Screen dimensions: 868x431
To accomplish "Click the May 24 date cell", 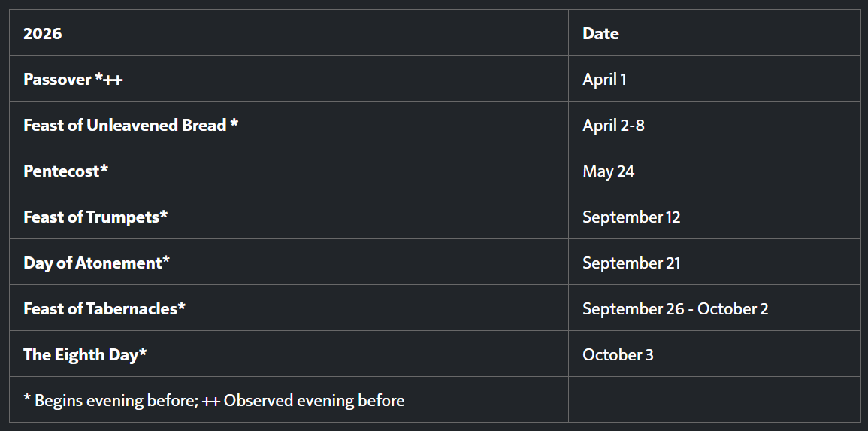I will click(x=608, y=171).
